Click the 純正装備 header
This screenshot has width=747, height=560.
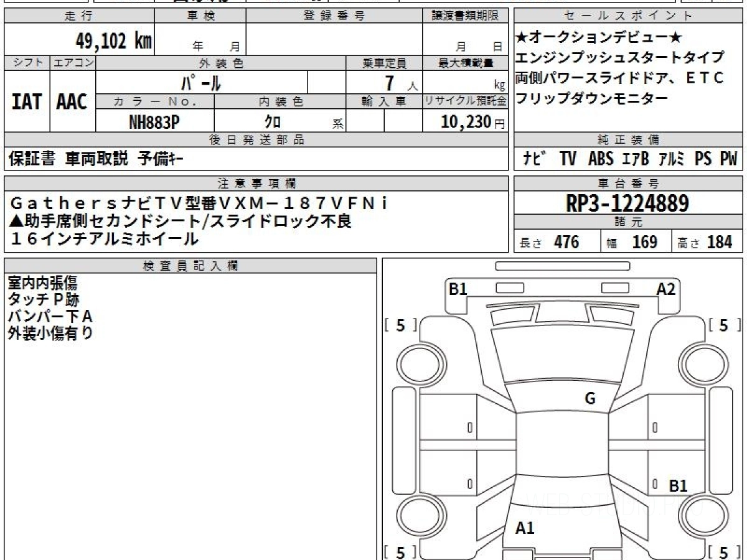coord(629,140)
